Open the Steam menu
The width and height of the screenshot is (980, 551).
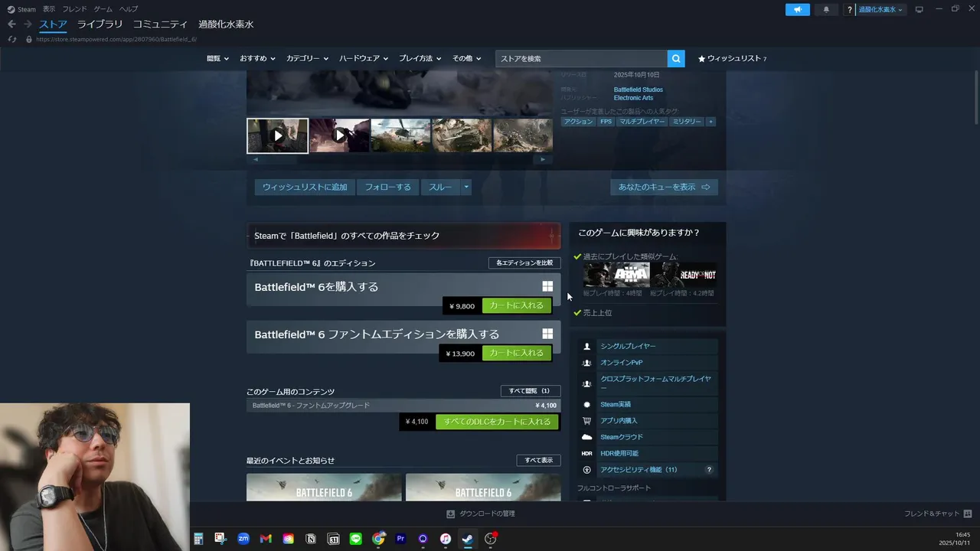[x=21, y=9]
